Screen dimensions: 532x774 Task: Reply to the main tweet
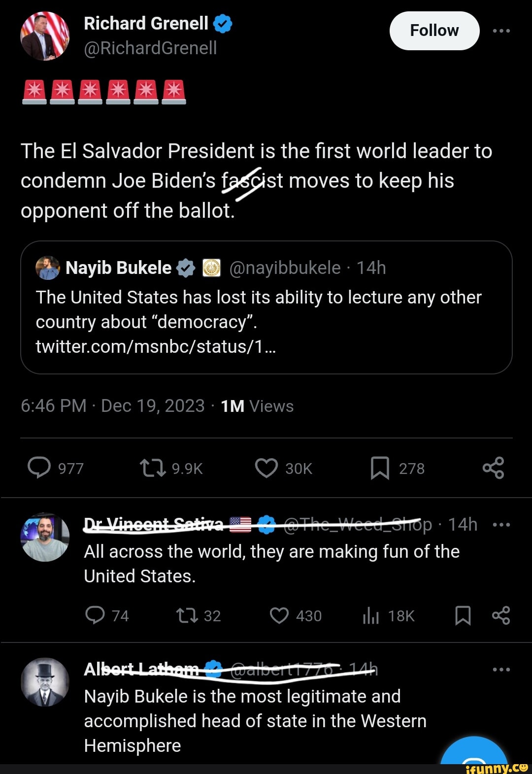[x=39, y=468]
